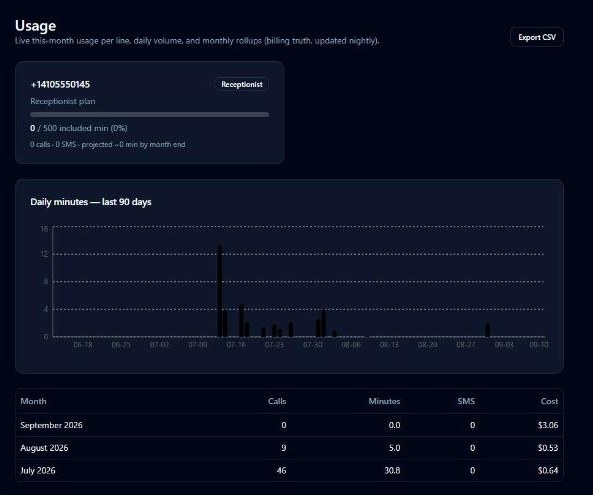Click the chart bar near 09-03
The width and height of the screenshot is (593, 495).
click(x=488, y=330)
